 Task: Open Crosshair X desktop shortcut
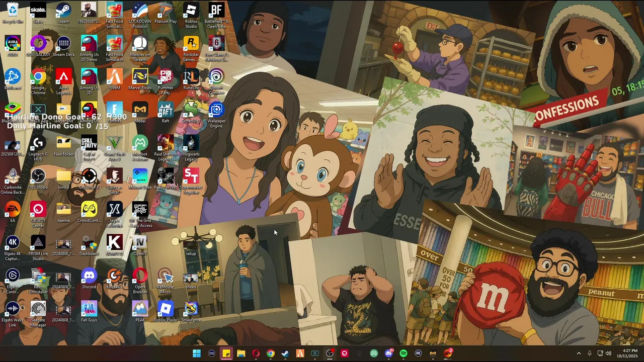click(x=89, y=179)
